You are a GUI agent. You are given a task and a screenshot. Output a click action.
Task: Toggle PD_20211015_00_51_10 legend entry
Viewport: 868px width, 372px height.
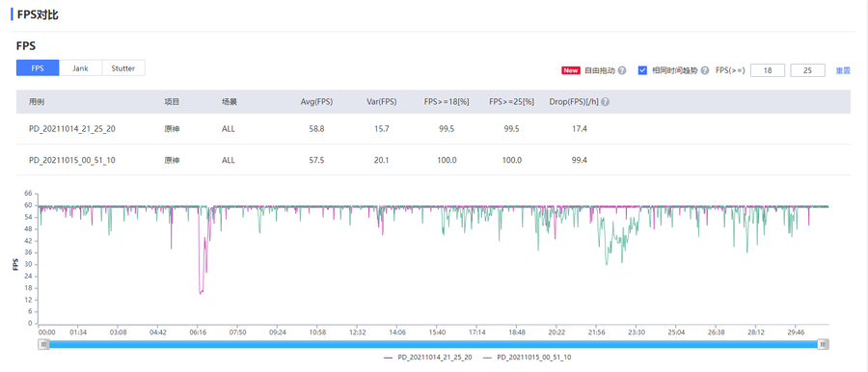[527, 358]
